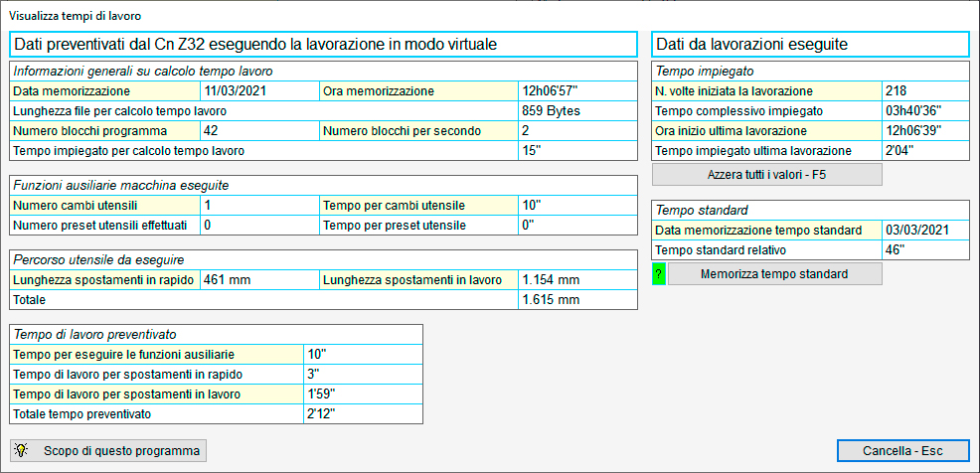Click Cancella - Esc button
This screenshot has width=980, height=473.
coord(902,450)
